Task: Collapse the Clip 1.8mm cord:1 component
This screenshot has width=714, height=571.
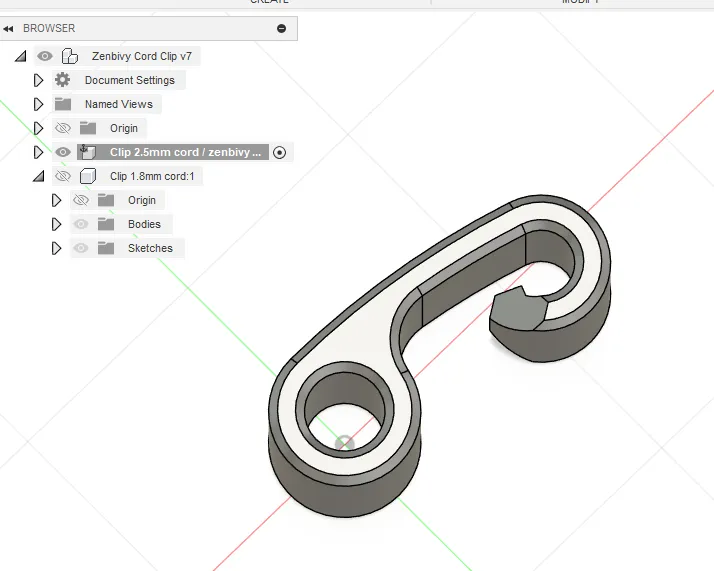Action: click(x=39, y=176)
